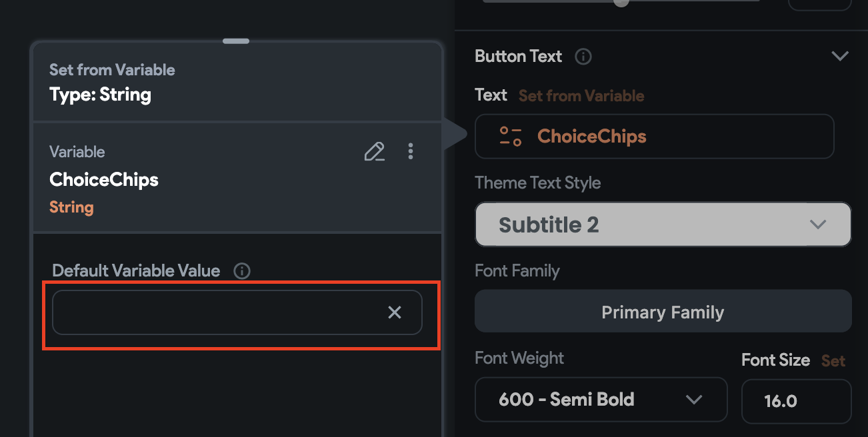Select the orange ChoiceChips variable label
Image resolution: width=868 pixels, height=437 pixels.
(591, 136)
